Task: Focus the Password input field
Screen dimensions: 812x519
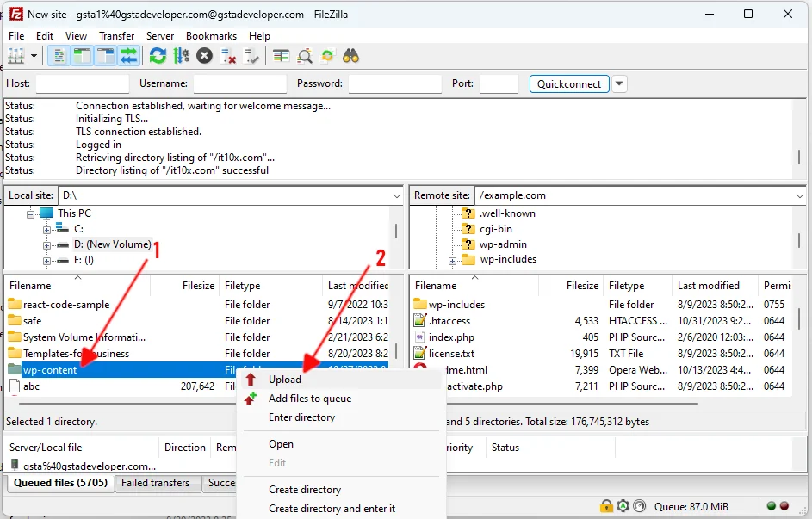Action: 394,83
